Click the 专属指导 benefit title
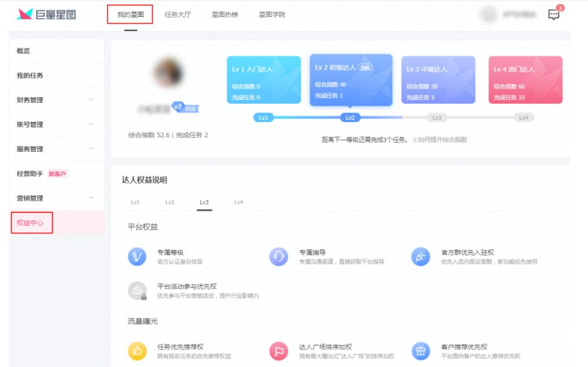588x367 pixels. point(313,252)
